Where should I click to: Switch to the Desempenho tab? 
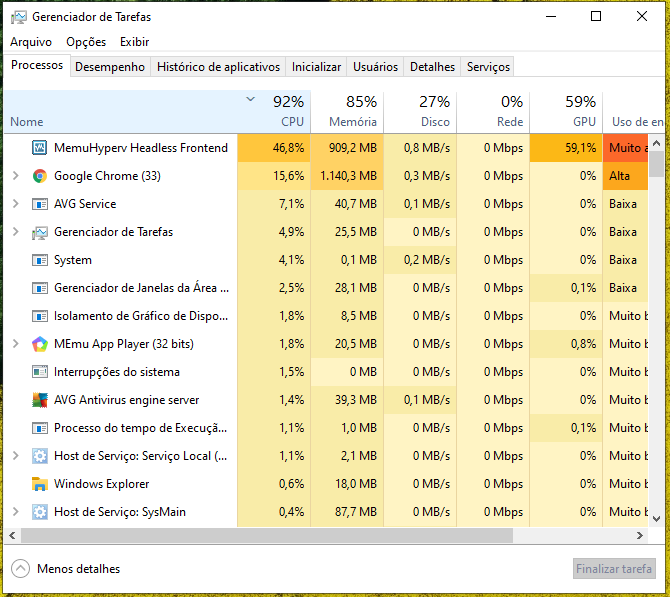110,67
